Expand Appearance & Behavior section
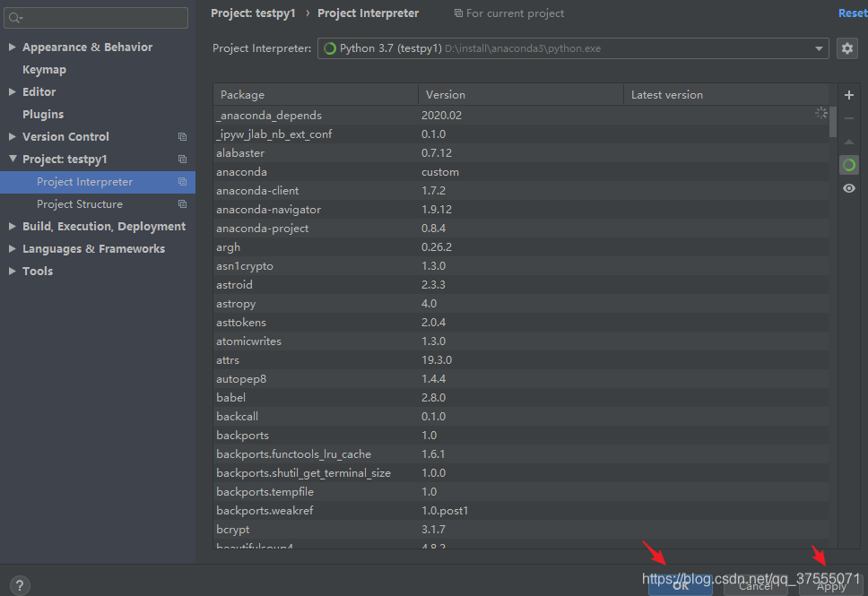 (13, 47)
